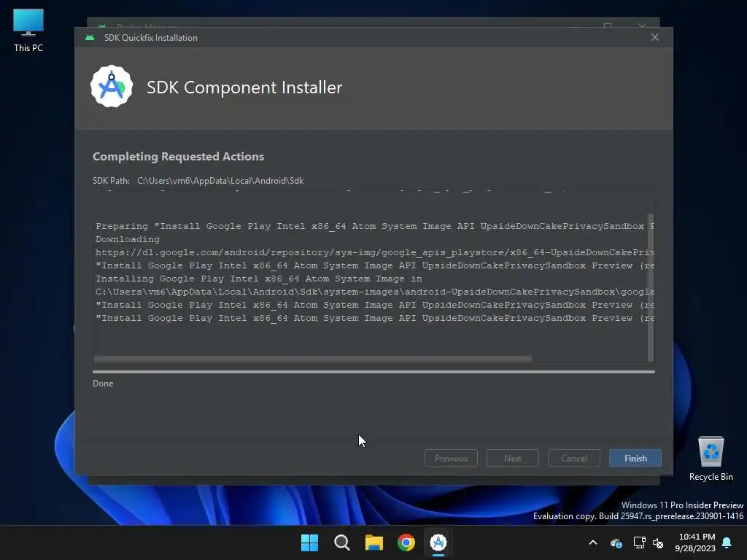This screenshot has height=560, width=747.
Task: Click the 'Preparing "Install Google Play' log line
Action: tap(374, 226)
